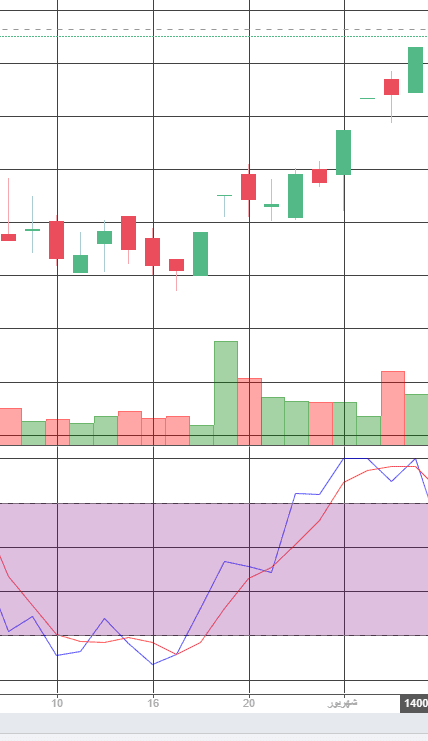Click the upper dashed boundary of purple band

pos(214,504)
